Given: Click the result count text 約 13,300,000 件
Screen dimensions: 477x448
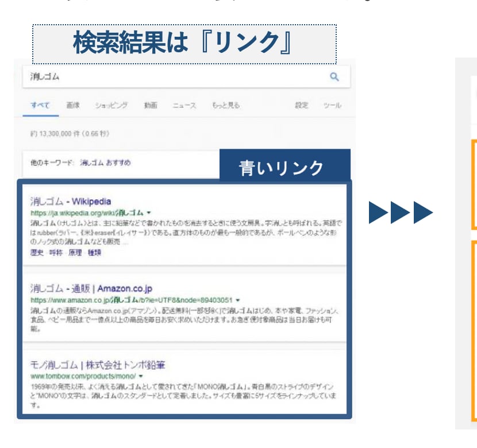Looking at the screenshot, I should coord(70,134).
